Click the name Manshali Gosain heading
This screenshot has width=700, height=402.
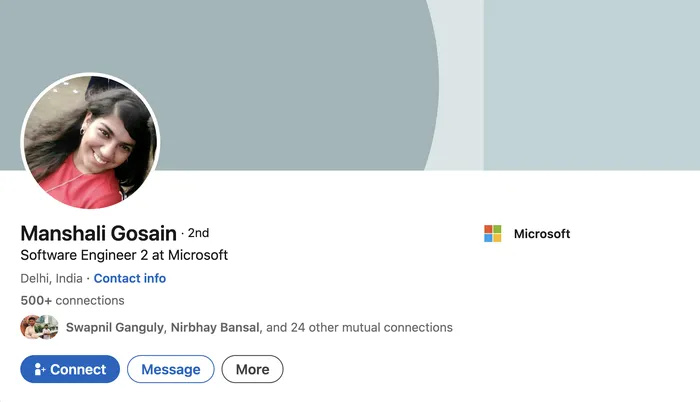[x=98, y=233]
